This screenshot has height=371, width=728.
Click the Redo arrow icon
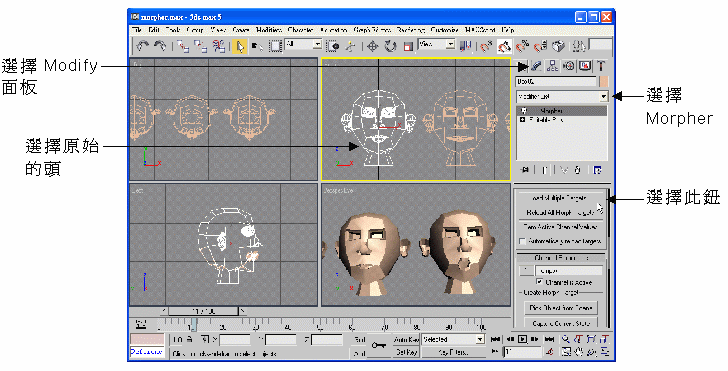pyautogui.click(x=160, y=46)
